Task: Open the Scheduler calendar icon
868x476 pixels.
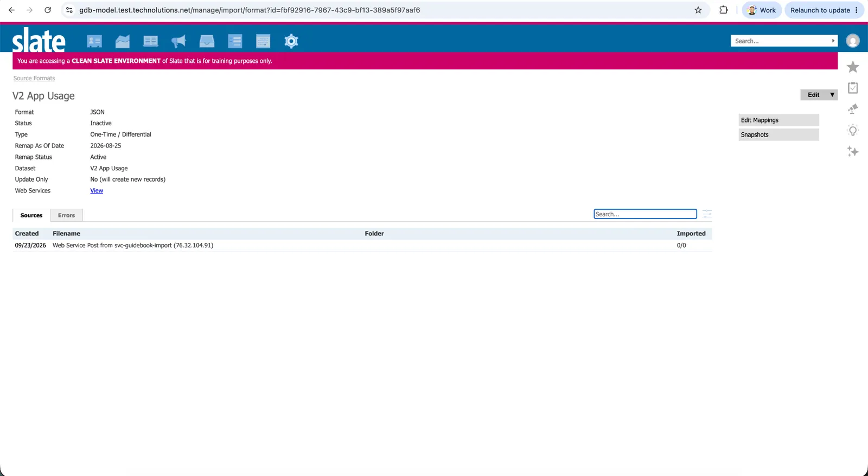Action: pos(263,41)
